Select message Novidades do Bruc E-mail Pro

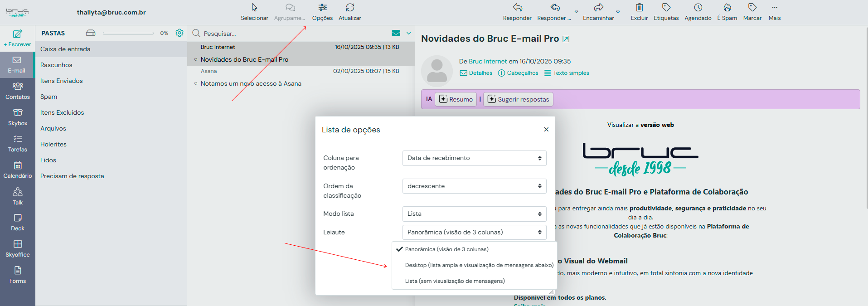click(301, 53)
